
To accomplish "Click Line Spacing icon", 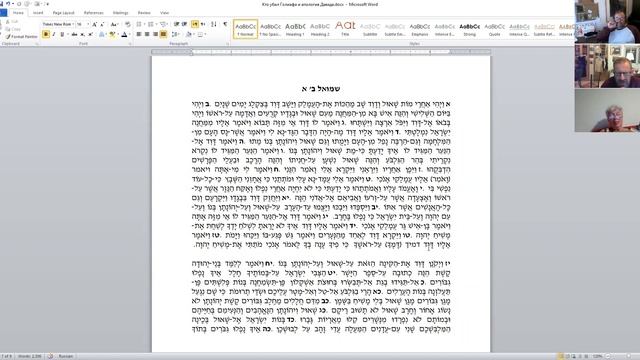I will [175, 34].
